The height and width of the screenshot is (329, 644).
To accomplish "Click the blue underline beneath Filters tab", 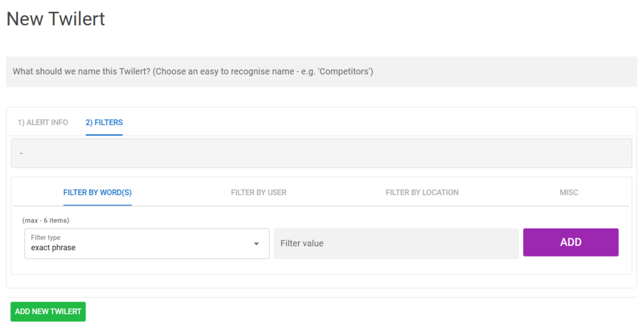I will pyautogui.click(x=104, y=135).
